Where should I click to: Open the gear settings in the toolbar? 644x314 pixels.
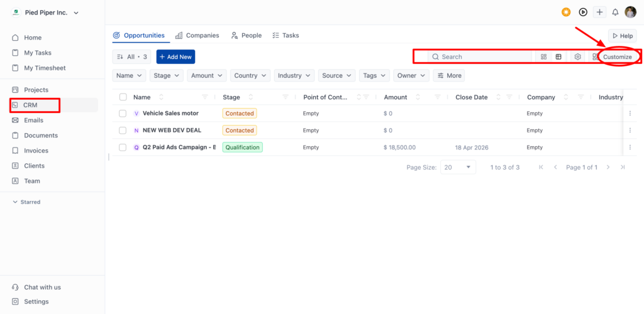tap(577, 57)
